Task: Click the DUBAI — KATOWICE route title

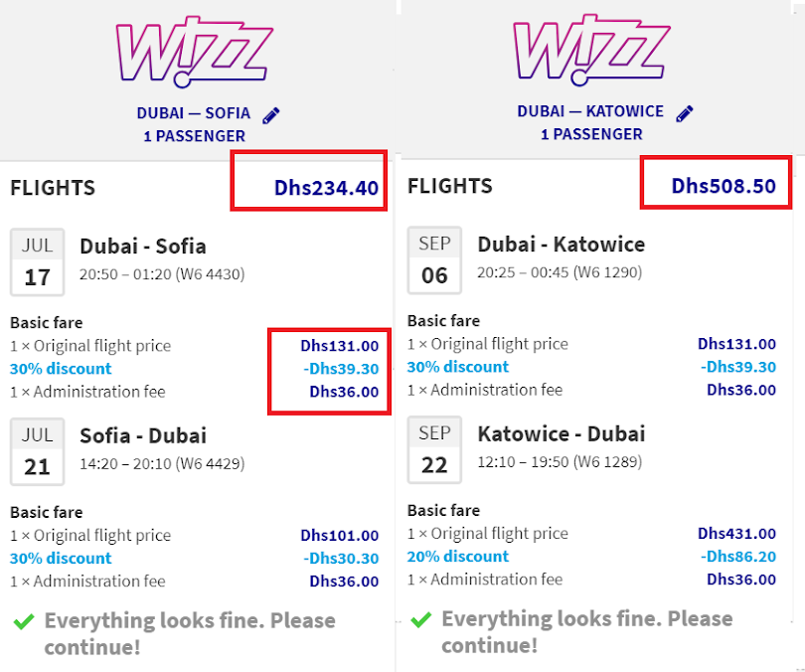Action: click(x=590, y=111)
